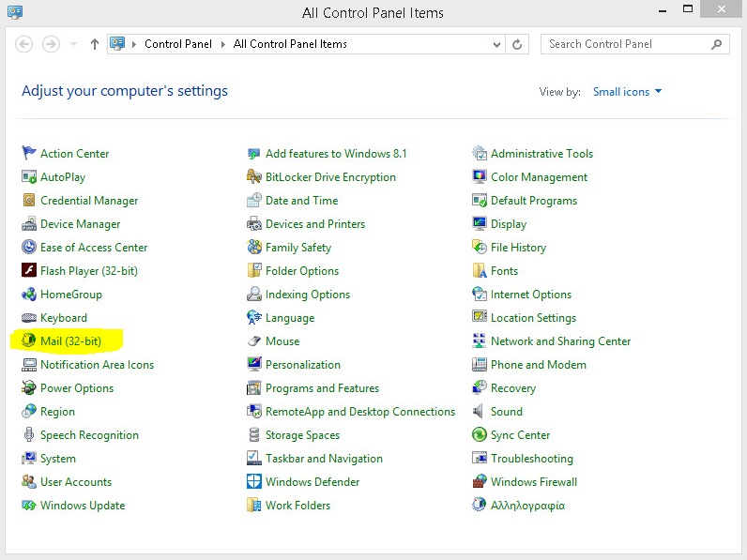The image size is (747, 560).
Task: Open Phone and Modem link
Action: (539, 364)
